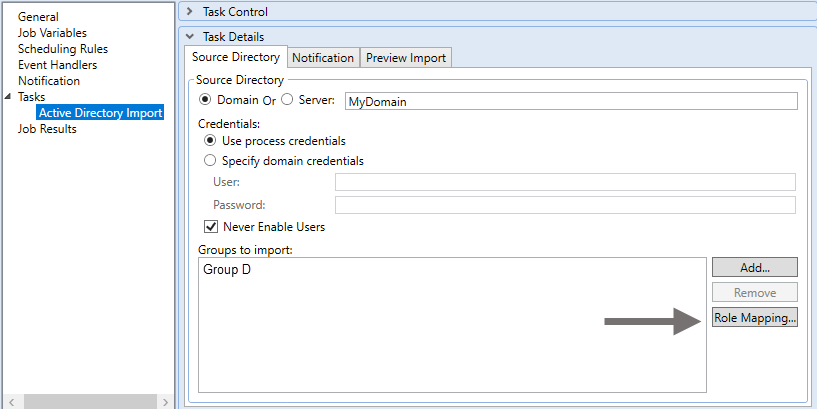Choose the Server radio option
This screenshot has height=409, width=817.
click(287, 100)
